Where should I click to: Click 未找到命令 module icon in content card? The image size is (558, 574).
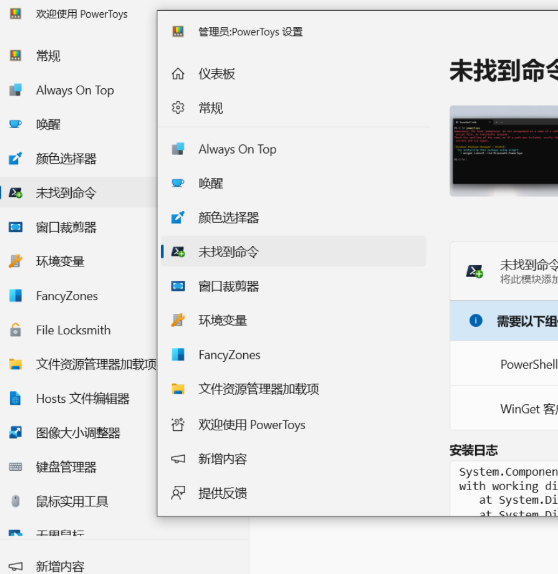(475, 271)
